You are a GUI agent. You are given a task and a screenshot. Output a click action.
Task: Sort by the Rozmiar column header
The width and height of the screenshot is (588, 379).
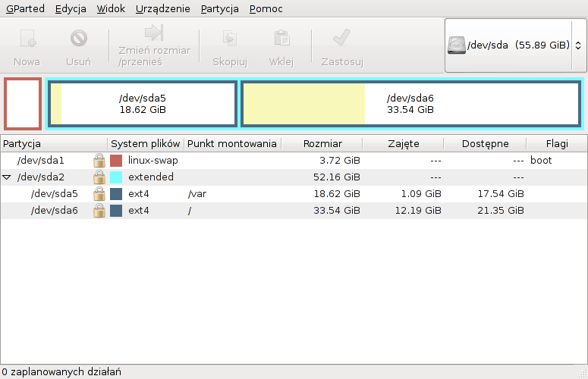(x=322, y=143)
